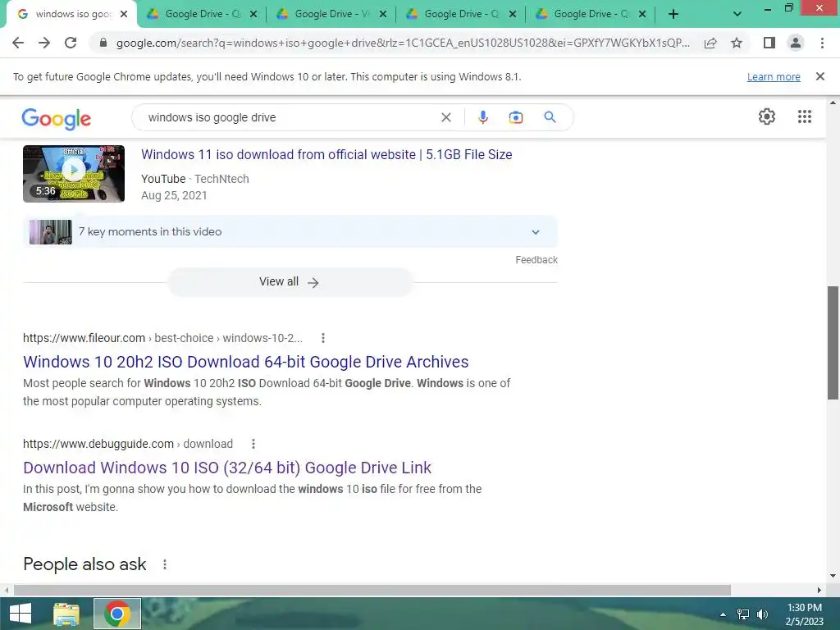This screenshot has height=630, width=840.
Task: Open the Windows Start button
Action: 21,614
